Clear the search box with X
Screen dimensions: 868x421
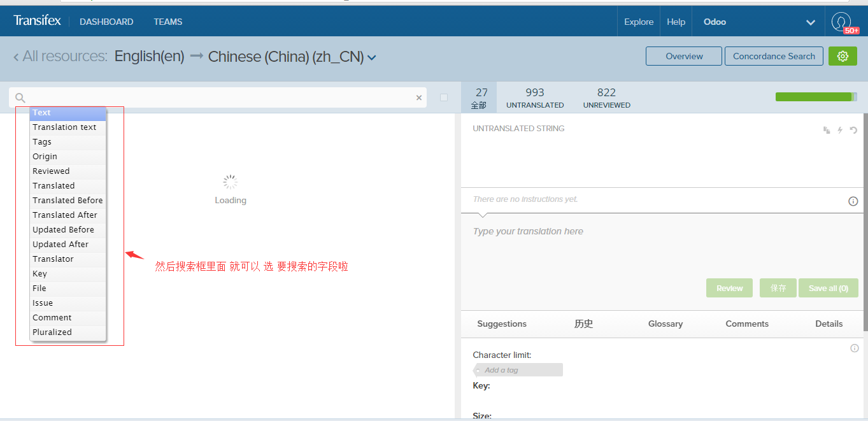click(419, 97)
